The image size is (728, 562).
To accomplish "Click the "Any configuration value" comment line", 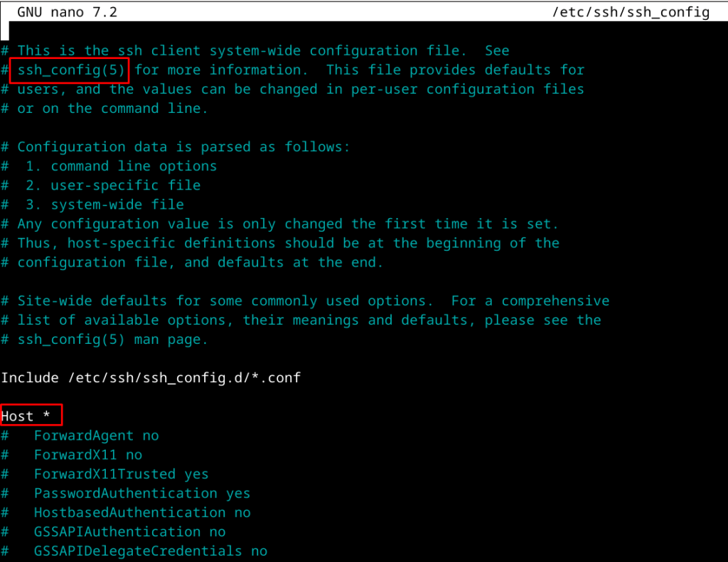I will (x=288, y=223).
